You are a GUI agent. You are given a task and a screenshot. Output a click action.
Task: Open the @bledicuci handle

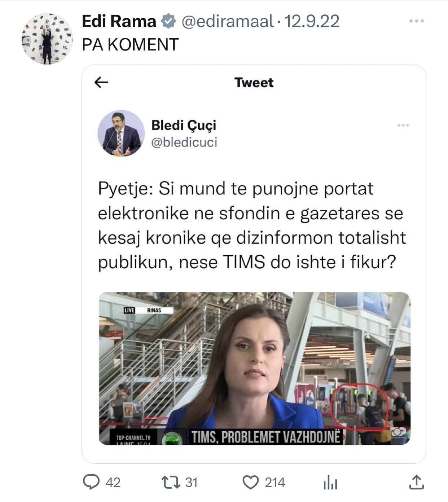pyautogui.click(x=184, y=142)
